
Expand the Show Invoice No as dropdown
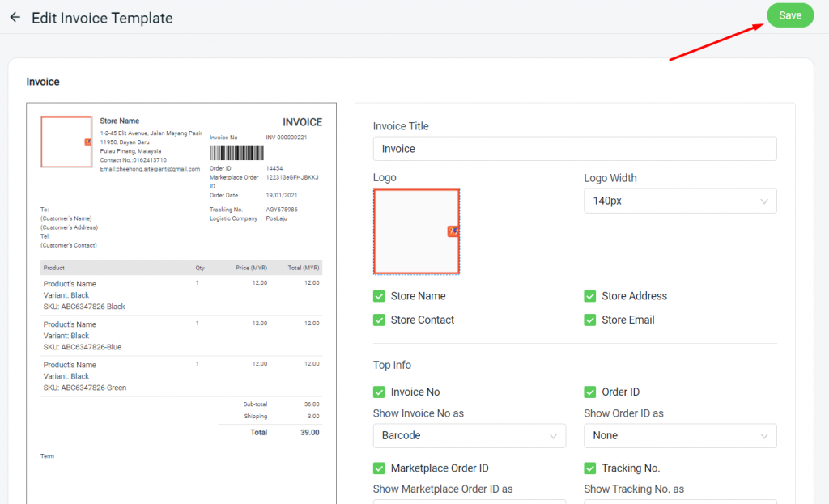click(469, 435)
